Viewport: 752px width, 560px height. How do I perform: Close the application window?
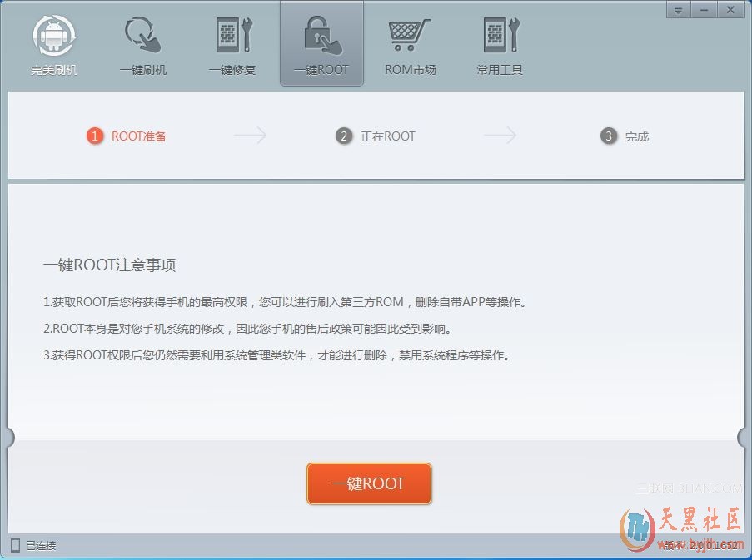pyautogui.click(x=731, y=10)
